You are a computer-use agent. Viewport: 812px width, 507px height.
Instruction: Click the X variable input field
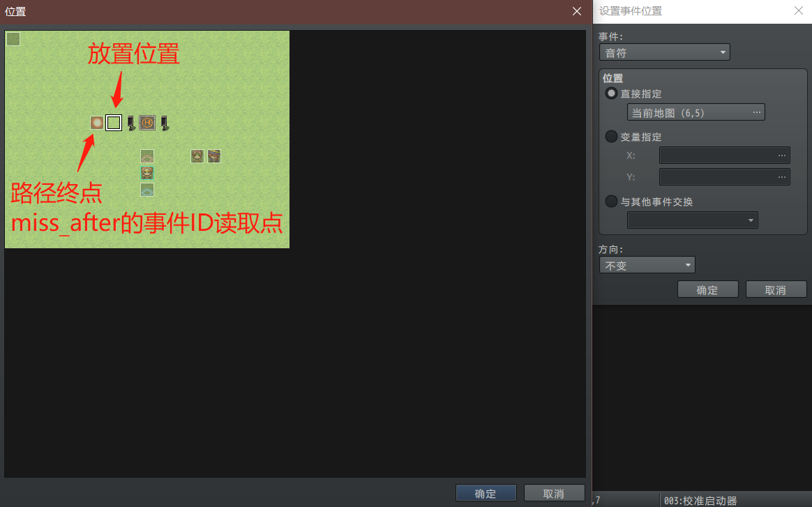coord(725,155)
